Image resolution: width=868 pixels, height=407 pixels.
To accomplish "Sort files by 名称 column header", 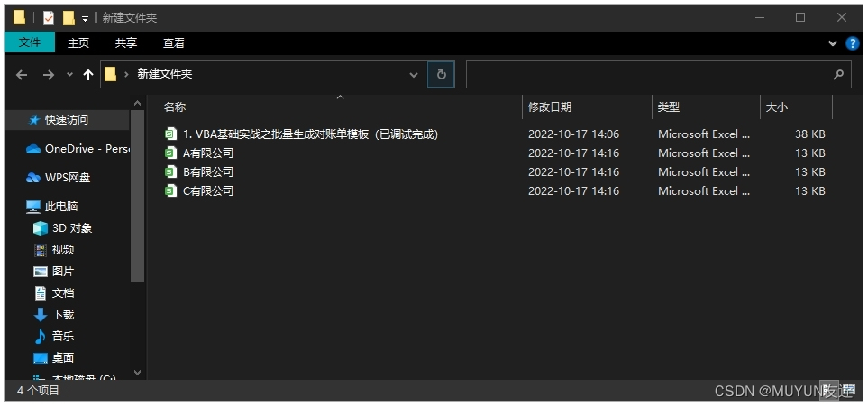I will pos(174,107).
